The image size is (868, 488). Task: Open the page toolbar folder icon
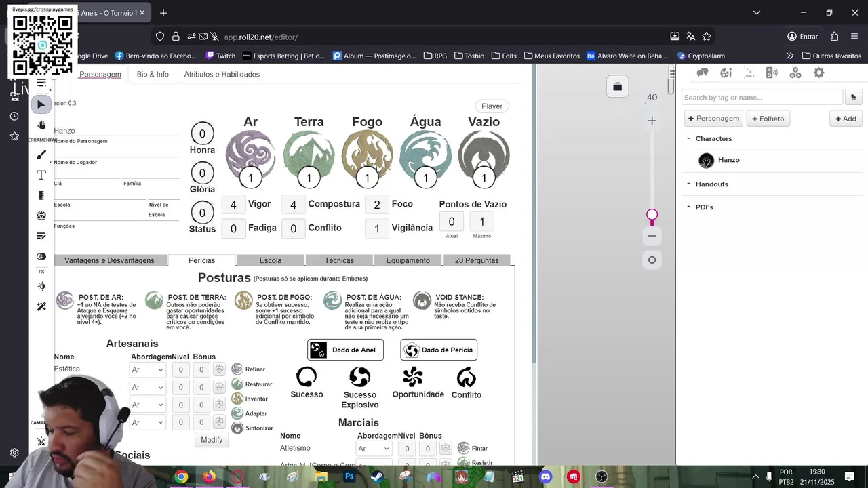(x=617, y=87)
